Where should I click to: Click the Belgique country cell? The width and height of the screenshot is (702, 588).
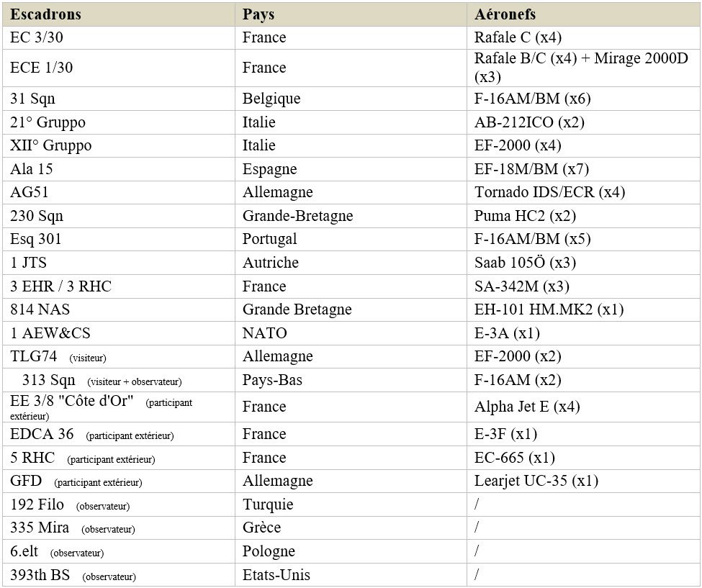[x=351, y=99]
